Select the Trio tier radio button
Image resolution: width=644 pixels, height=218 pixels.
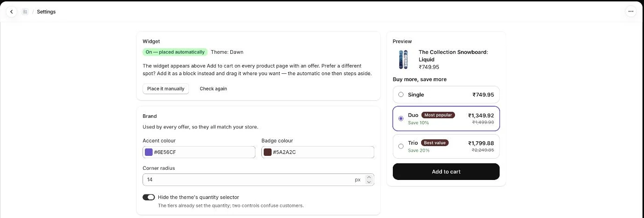tap(401, 146)
